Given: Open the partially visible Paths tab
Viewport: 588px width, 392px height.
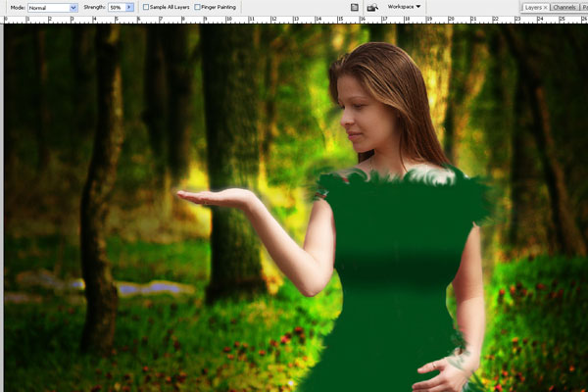Looking at the screenshot, I should click(x=583, y=7).
